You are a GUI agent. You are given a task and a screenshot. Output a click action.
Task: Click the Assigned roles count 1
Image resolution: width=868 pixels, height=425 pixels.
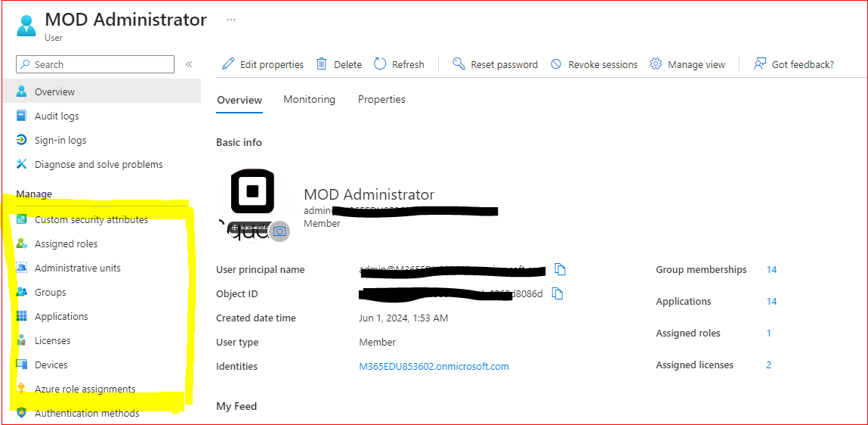(769, 333)
